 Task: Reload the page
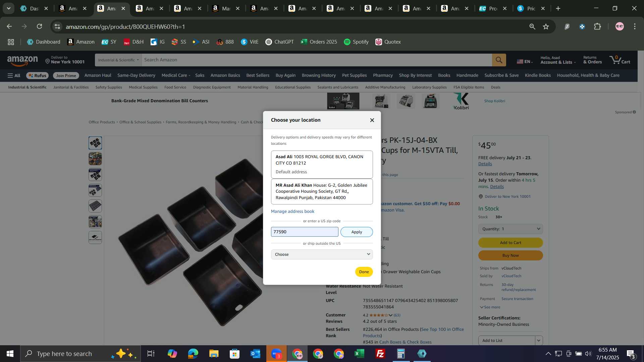click(x=39, y=26)
